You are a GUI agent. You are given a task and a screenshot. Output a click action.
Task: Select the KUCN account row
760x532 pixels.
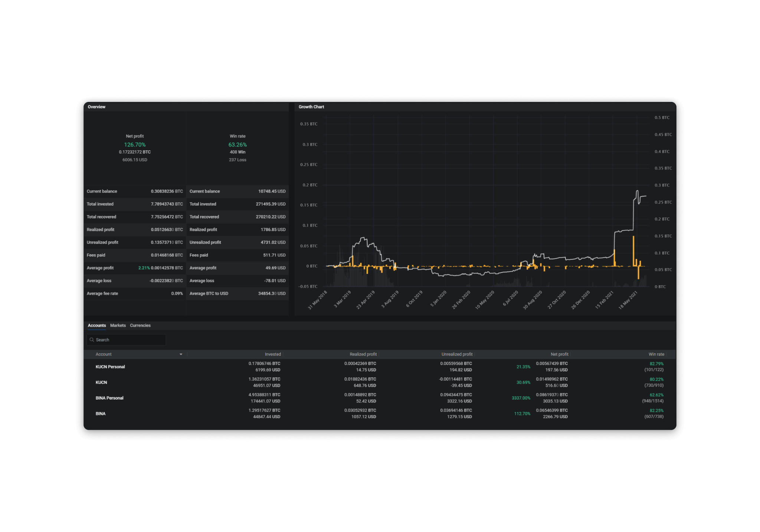(x=101, y=382)
